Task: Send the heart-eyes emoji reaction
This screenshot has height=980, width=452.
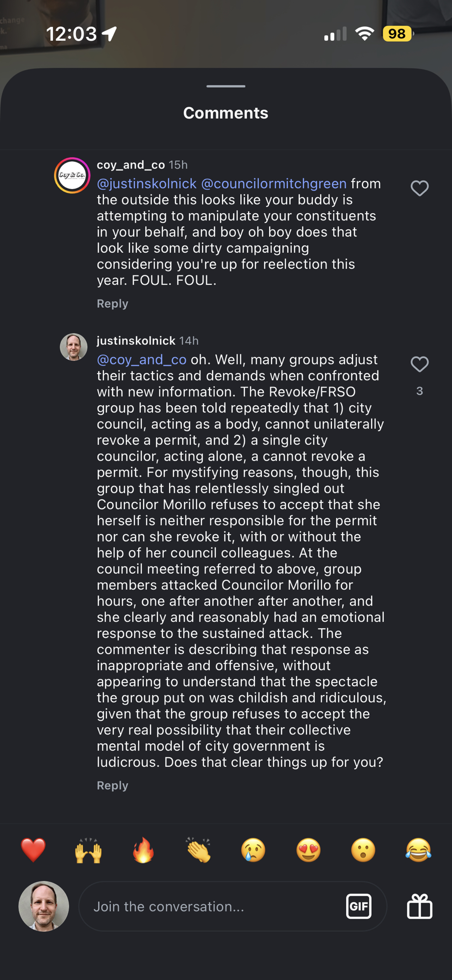Action: [308, 850]
